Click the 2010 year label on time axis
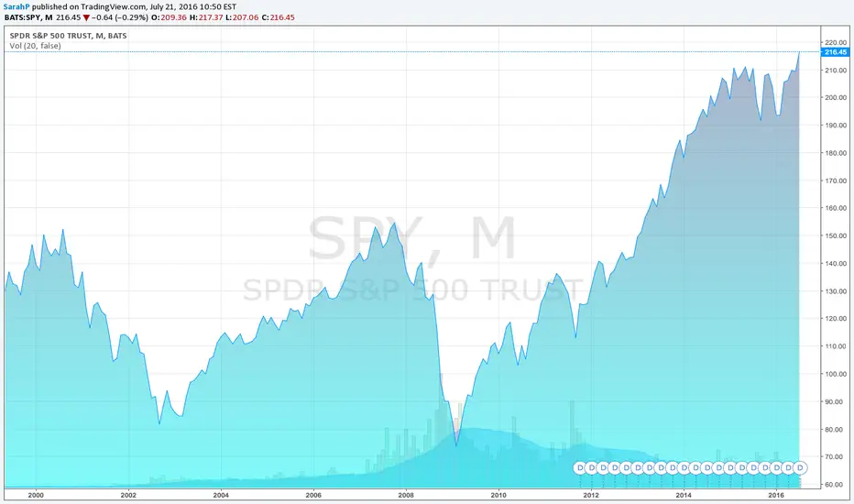The image size is (854, 504). [498, 495]
